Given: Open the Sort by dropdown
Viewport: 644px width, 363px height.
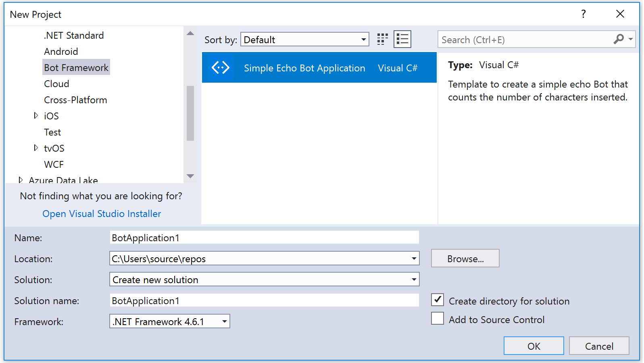Looking at the screenshot, I should (x=304, y=40).
